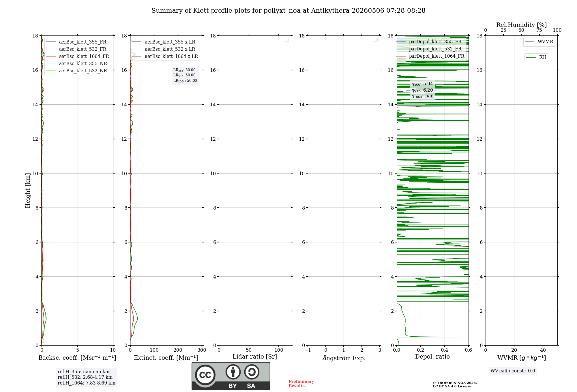Click the 300 tick on the Extinct. coeff. axis

202,350
